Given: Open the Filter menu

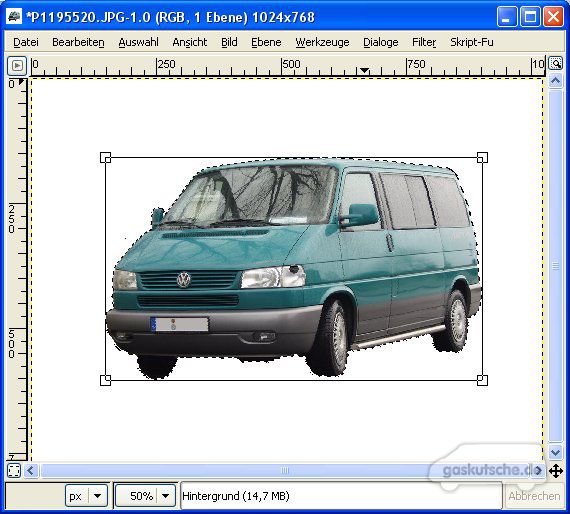Looking at the screenshot, I should click(x=424, y=42).
